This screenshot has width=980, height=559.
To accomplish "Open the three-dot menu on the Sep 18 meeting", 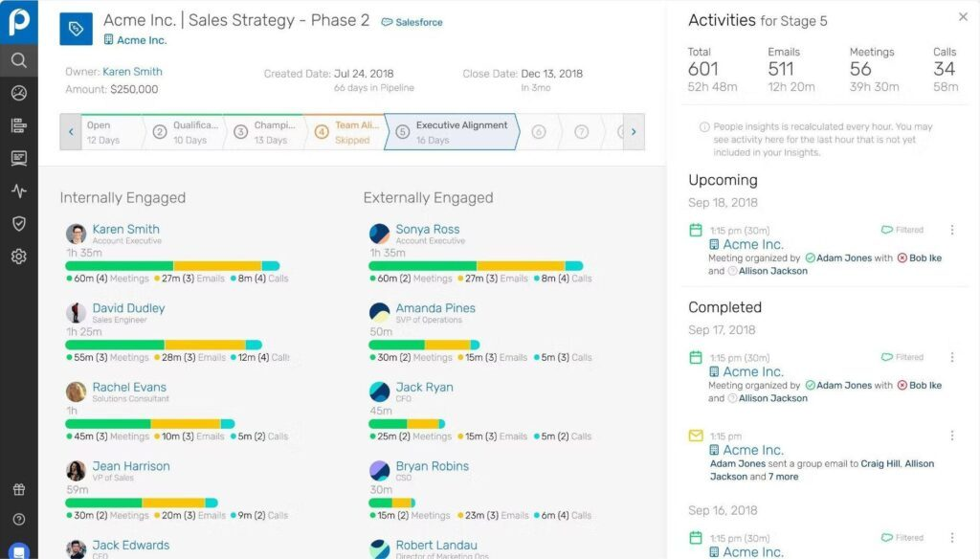I will [x=952, y=230].
